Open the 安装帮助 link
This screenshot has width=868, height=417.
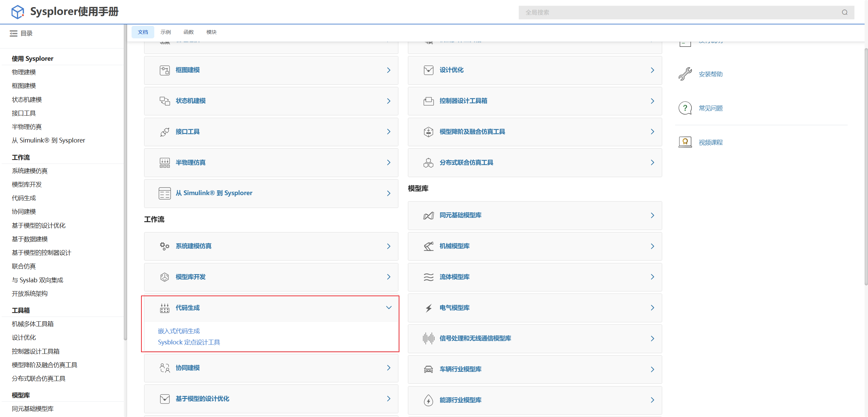(711, 74)
